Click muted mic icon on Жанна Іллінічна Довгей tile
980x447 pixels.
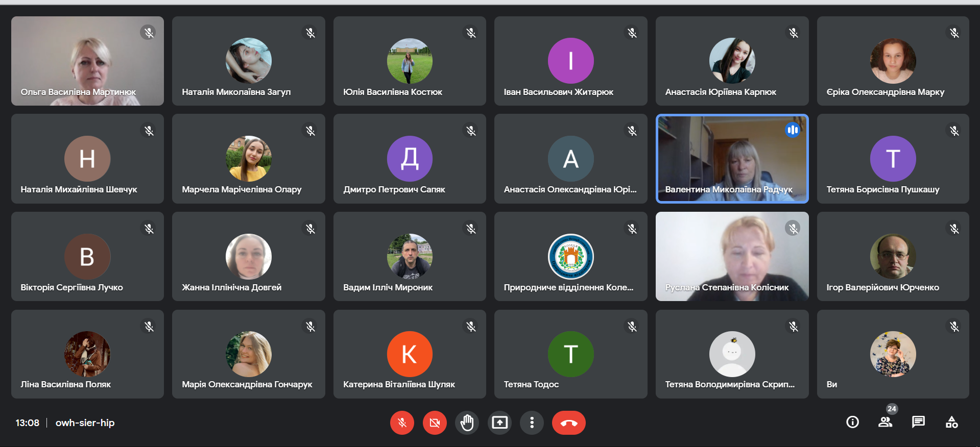click(310, 229)
